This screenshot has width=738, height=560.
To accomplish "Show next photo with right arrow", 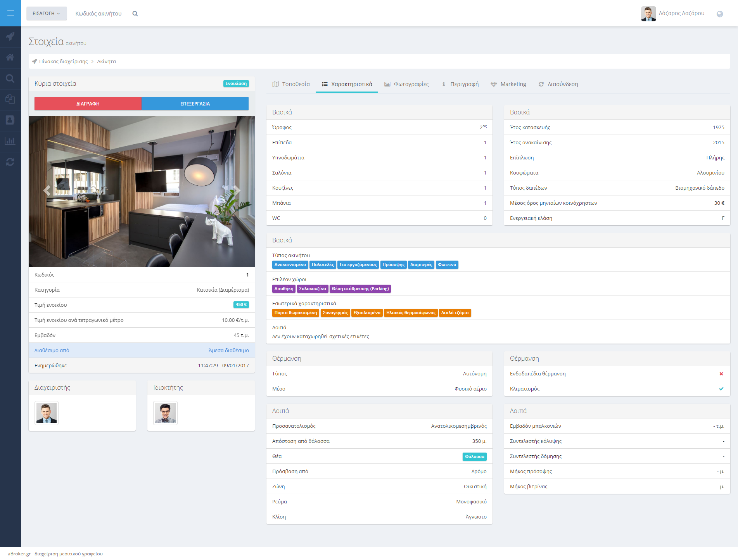I will [237, 190].
